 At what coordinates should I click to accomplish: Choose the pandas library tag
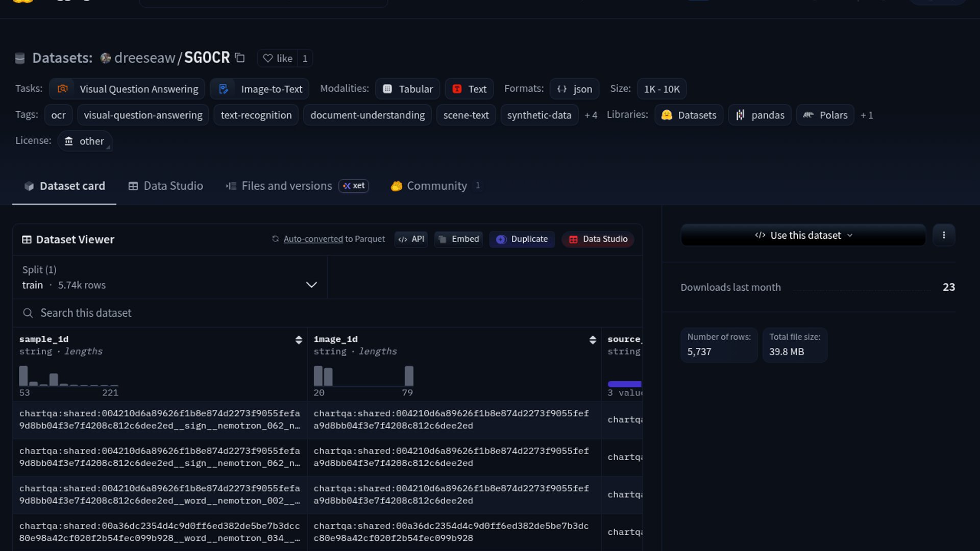[759, 115]
